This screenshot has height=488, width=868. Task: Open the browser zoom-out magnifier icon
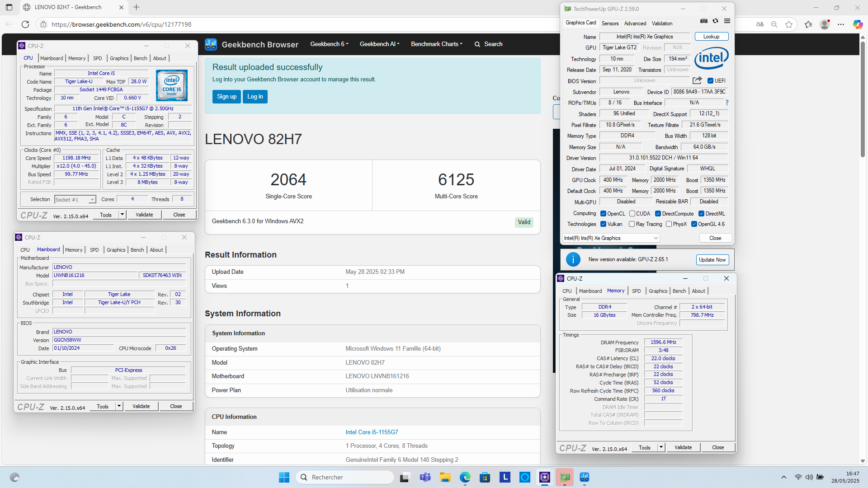(774, 24)
